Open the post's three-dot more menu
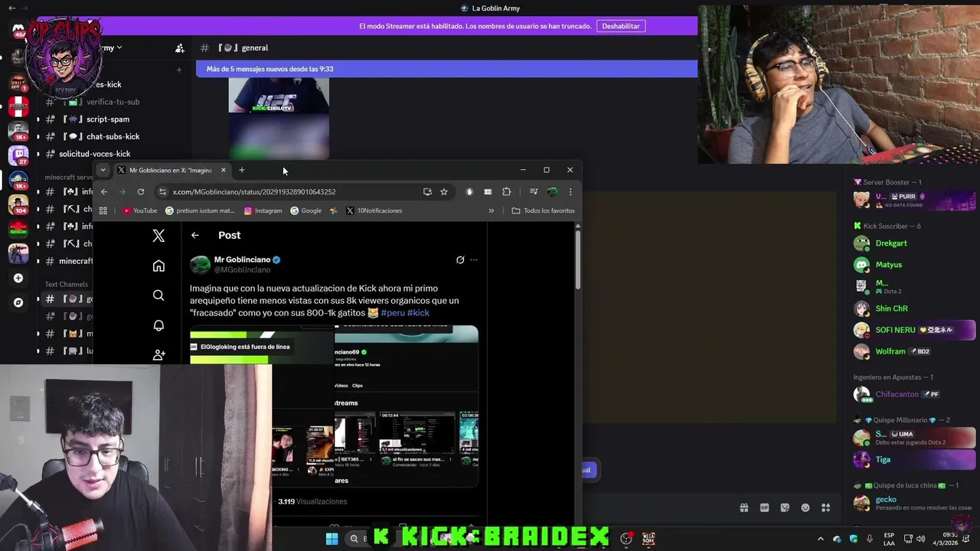The height and width of the screenshot is (551, 980). click(474, 259)
